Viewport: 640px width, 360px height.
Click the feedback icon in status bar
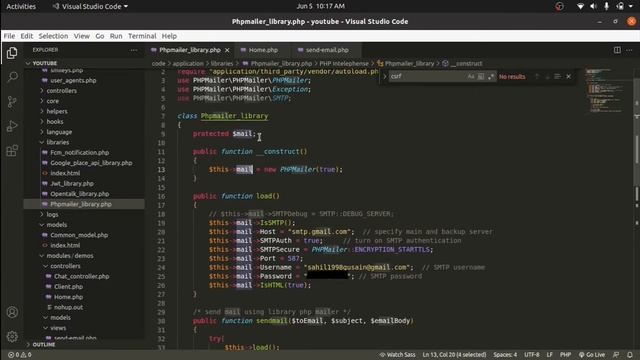pos(616,355)
